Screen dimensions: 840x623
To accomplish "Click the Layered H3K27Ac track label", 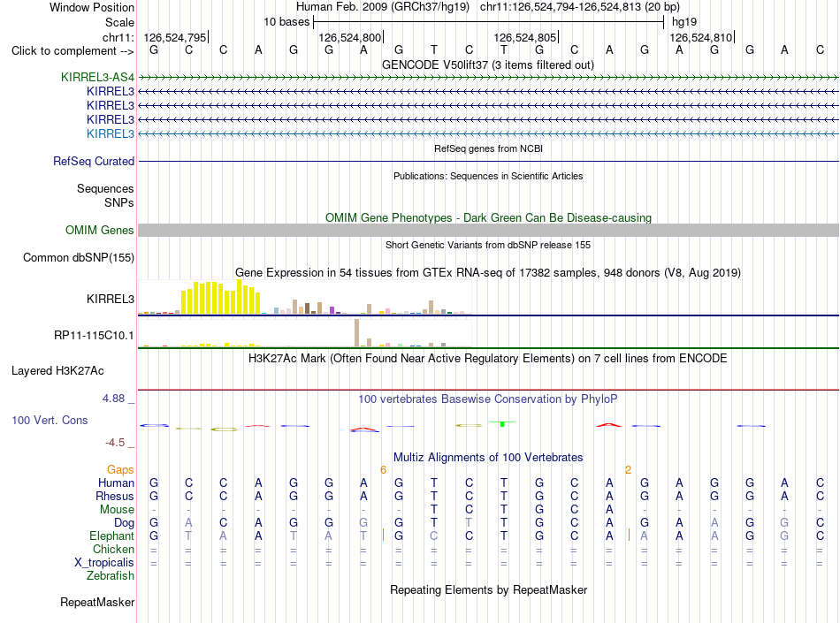I will [57, 371].
